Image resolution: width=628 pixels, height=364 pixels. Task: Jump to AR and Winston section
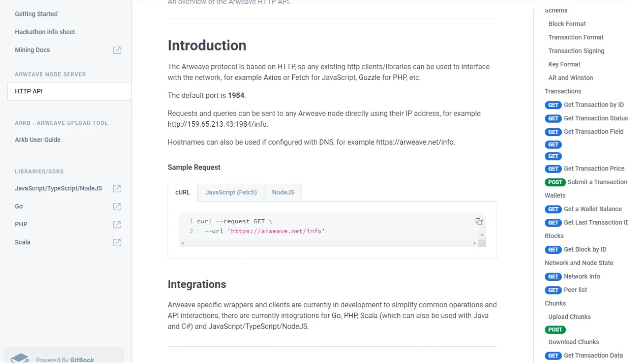coord(570,78)
